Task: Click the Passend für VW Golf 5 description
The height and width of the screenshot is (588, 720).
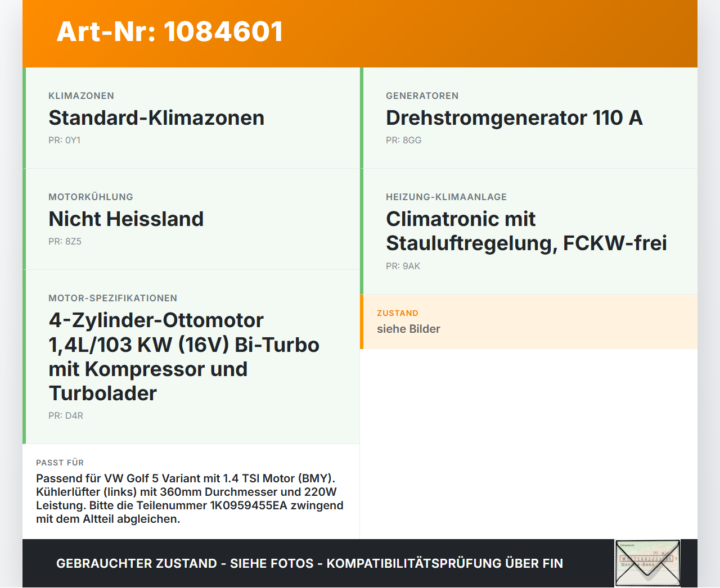Action: pyautogui.click(x=190, y=499)
